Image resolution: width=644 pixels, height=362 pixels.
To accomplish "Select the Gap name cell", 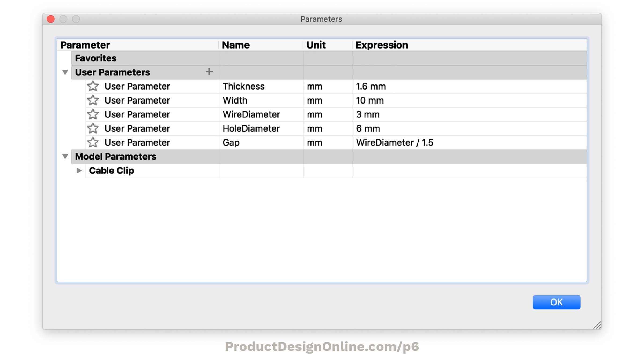I will [x=261, y=143].
